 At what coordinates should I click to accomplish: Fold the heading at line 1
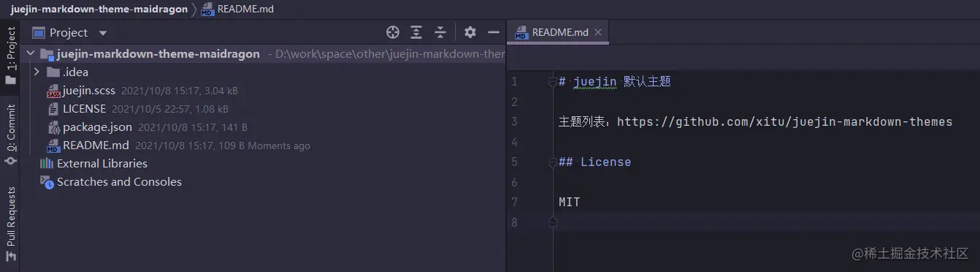[553, 82]
